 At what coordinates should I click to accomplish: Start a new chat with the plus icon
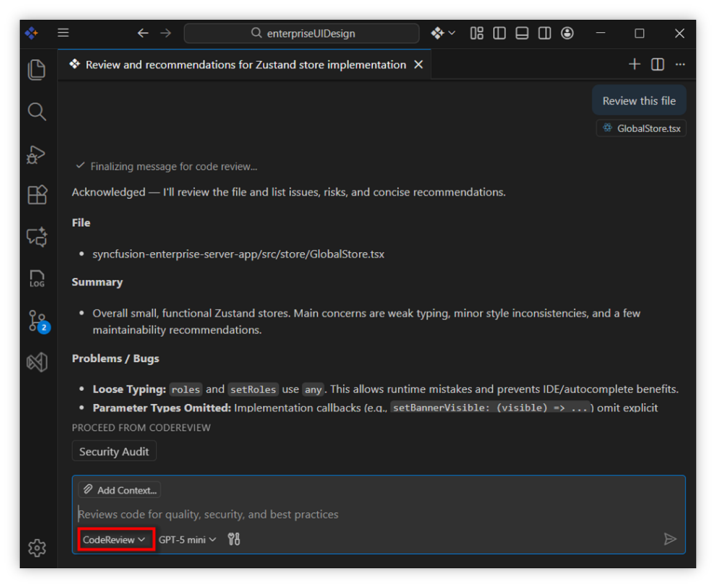click(x=634, y=64)
